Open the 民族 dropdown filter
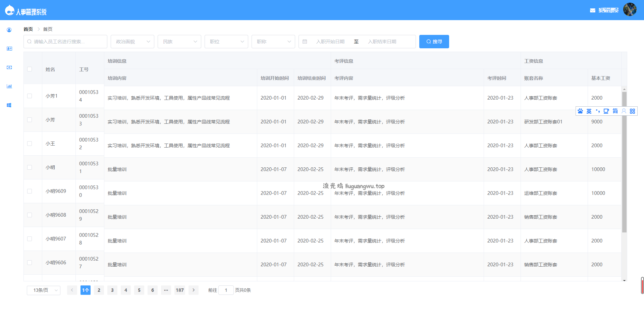This screenshot has width=644, height=325. [179, 42]
